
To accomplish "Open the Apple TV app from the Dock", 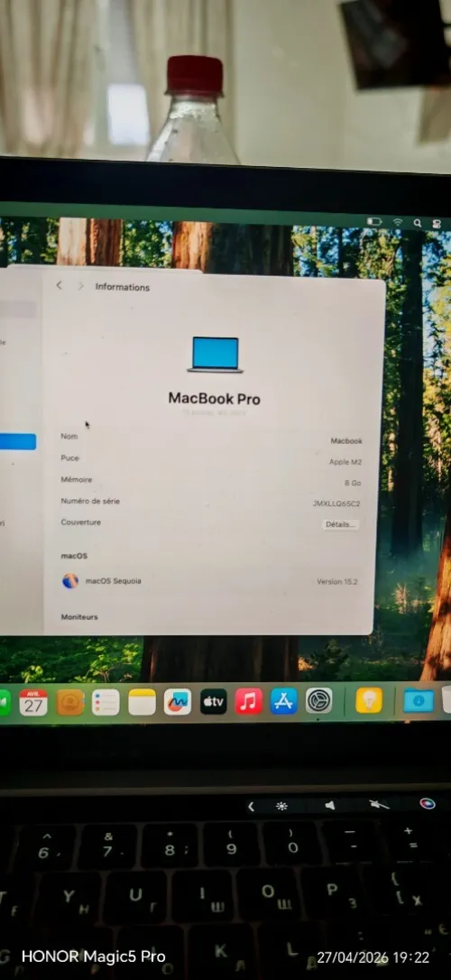I will [214, 701].
